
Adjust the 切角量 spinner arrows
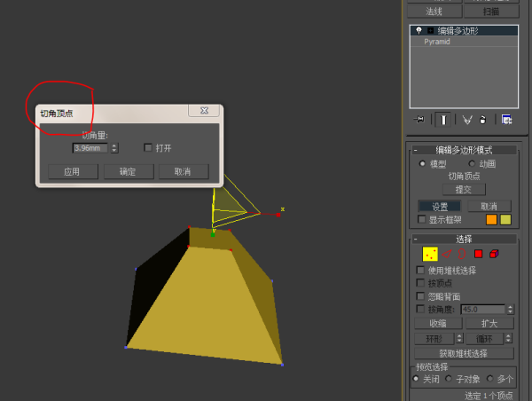coord(114,148)
